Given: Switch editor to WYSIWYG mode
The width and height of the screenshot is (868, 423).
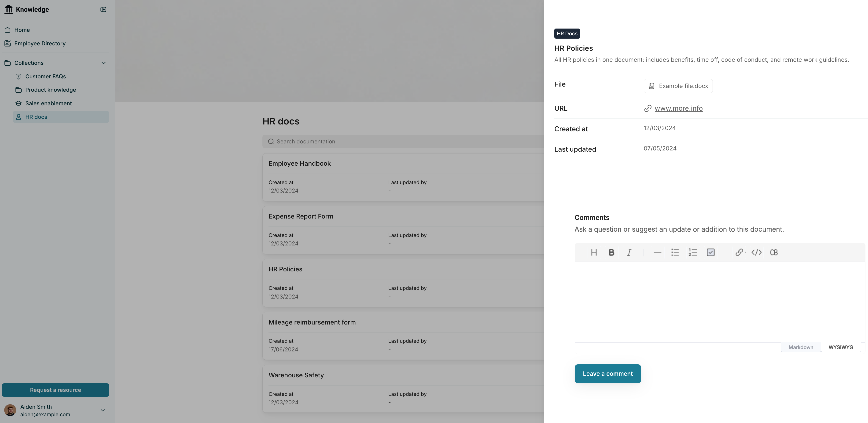Looking at the screenshot, I should pos(841,347).
